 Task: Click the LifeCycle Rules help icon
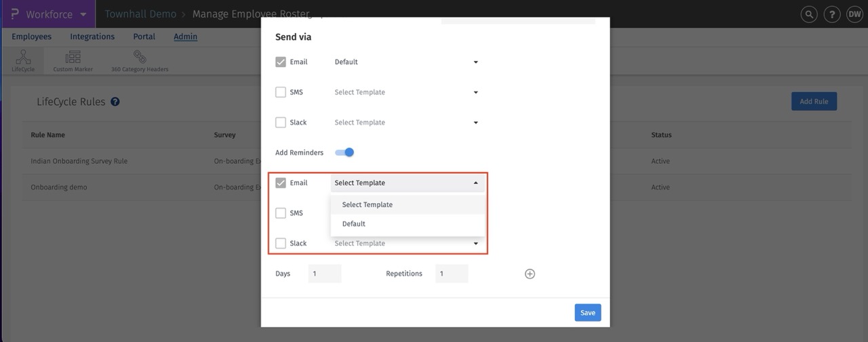click(x=115, y=102)
